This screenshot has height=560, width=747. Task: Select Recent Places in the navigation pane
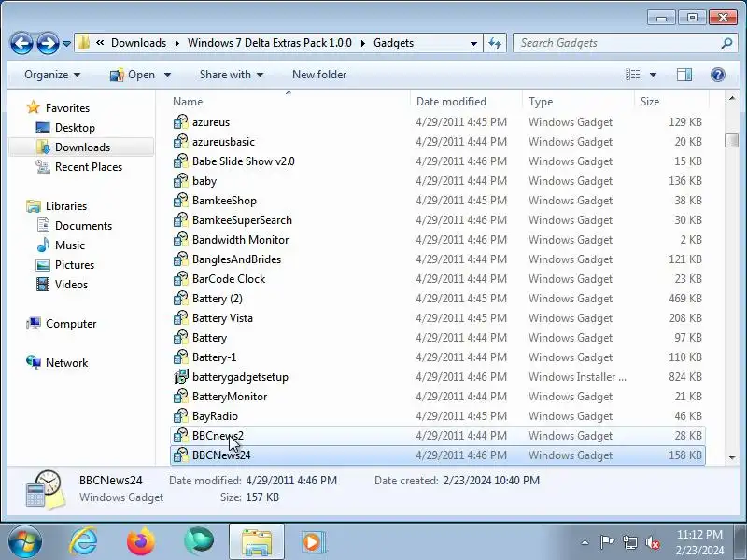89,167
